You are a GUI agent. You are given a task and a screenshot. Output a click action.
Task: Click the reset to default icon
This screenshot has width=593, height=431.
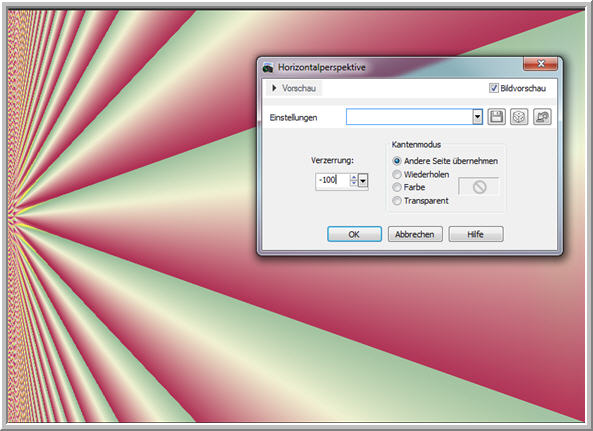542,117
